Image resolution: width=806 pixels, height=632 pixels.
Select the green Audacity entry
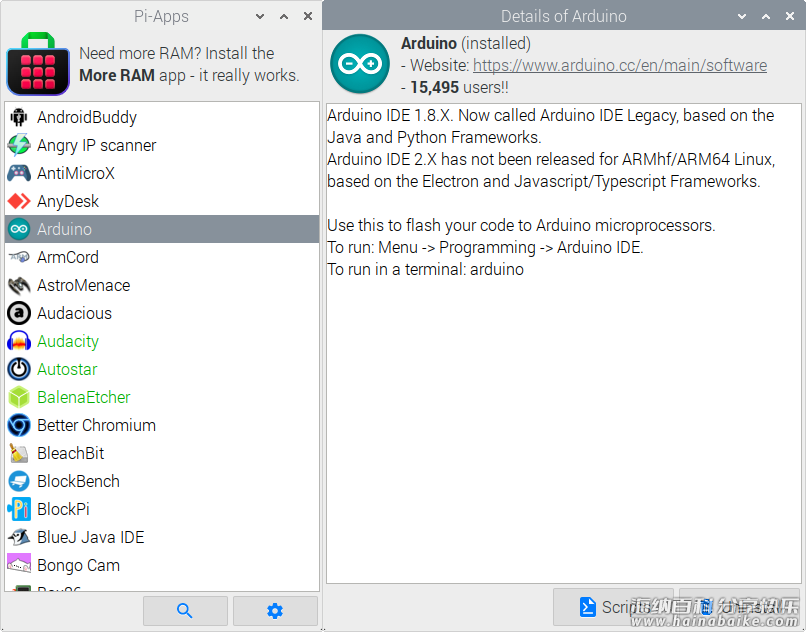tap(162, 341)
